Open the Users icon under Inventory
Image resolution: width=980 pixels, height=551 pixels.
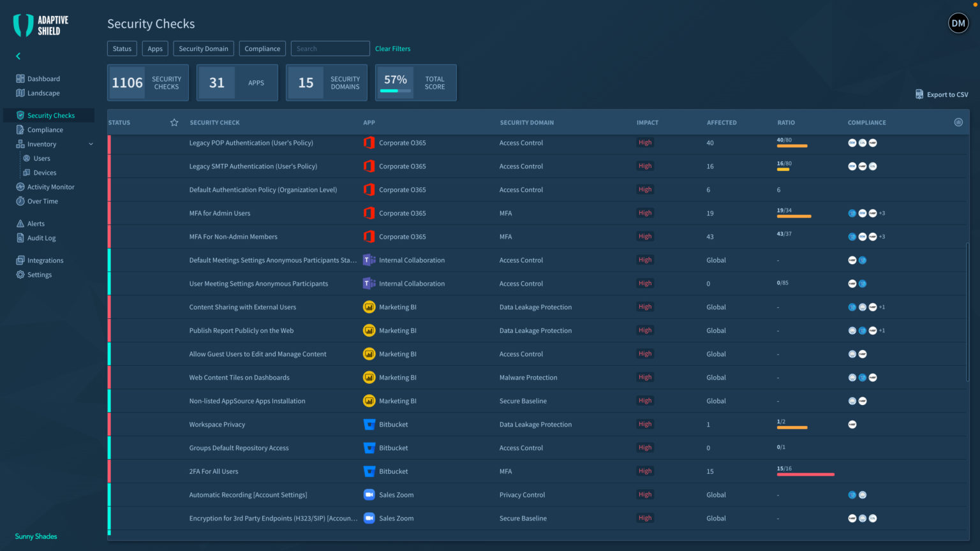tap(27, 158)
